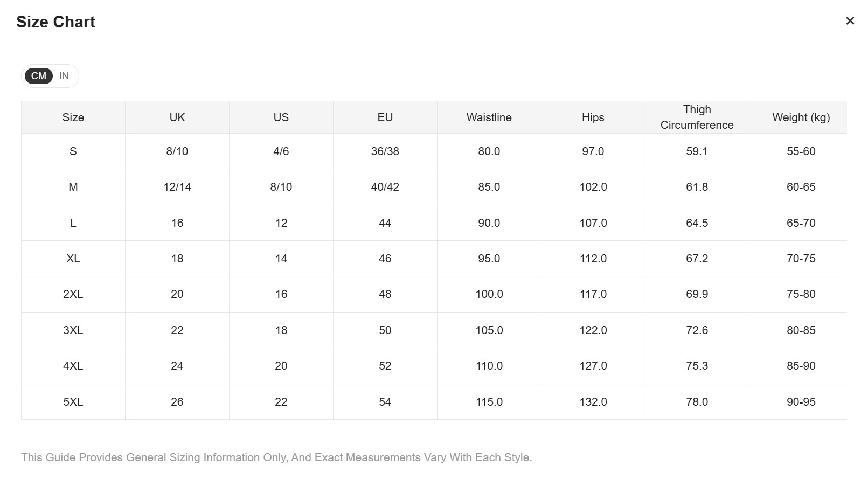This screenshot has height=493, width=868.
Task: Click the 70-75 weight range cell
Action: pos(801,259)
